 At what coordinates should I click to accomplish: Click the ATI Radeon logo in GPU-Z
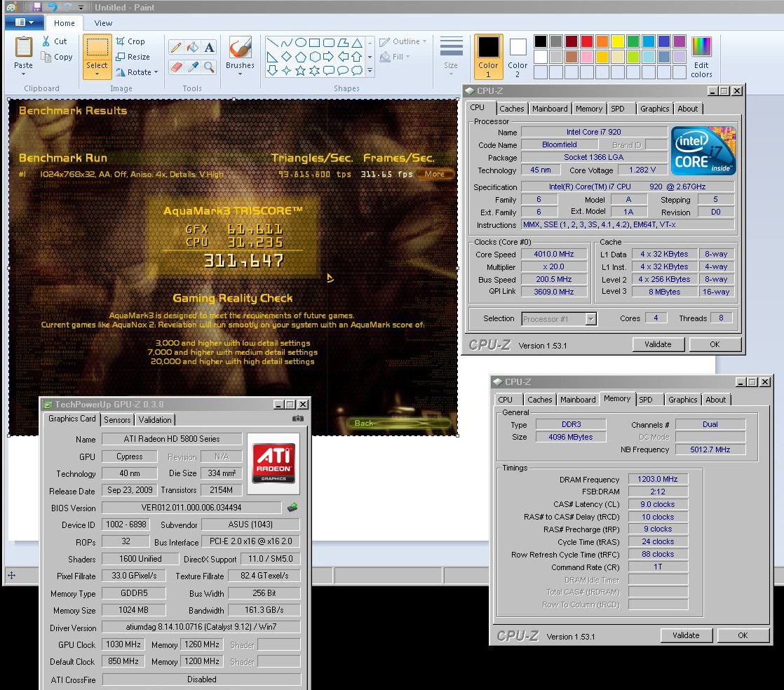273,464
